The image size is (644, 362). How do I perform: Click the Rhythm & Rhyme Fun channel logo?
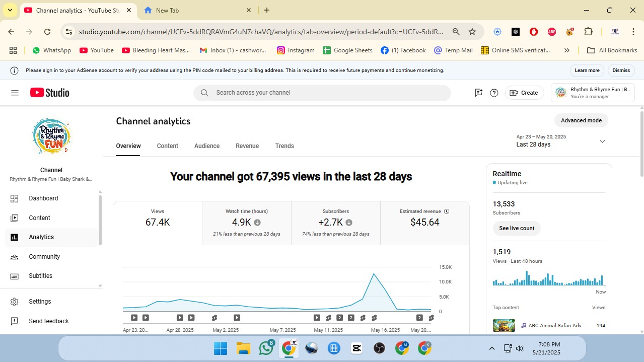point(51,136)
